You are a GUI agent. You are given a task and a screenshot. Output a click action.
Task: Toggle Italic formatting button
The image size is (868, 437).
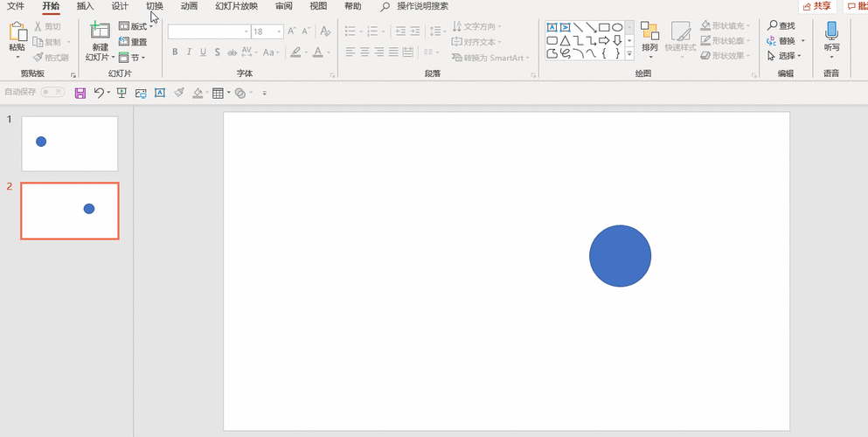(189, 52)
